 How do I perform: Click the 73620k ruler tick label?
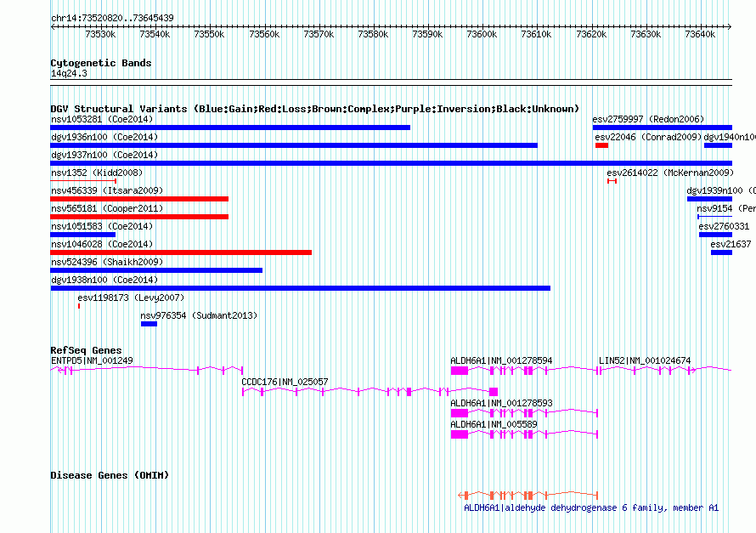point(591,35)
